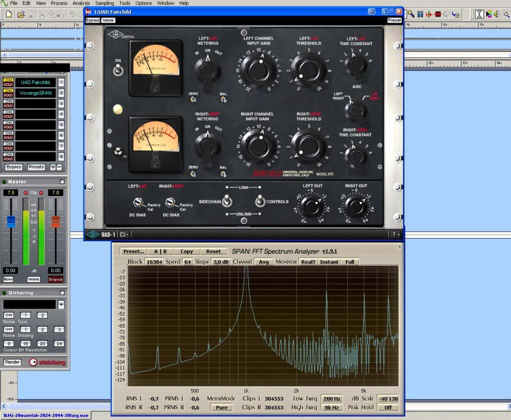511x420 pixels.
Task: Click the question mark help icon in SPAN
Action: click(x=399, y=247)
